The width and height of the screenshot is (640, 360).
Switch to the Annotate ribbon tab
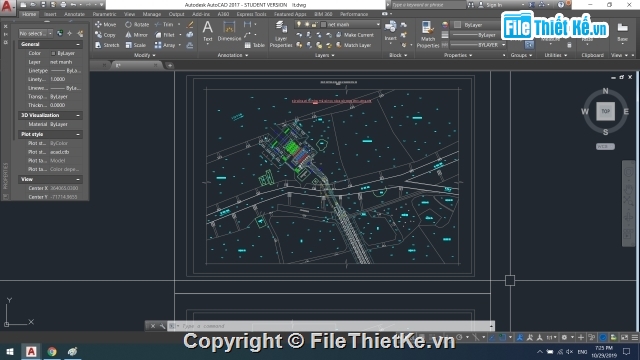pyautogui.click(x=74, y=14)
